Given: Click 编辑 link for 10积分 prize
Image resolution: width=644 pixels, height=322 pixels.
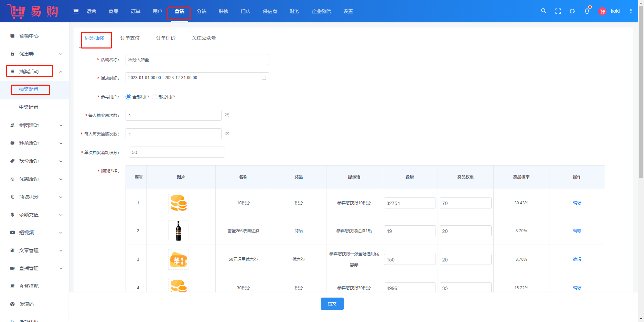Looking at the screenshot, I should pos(577,203).
